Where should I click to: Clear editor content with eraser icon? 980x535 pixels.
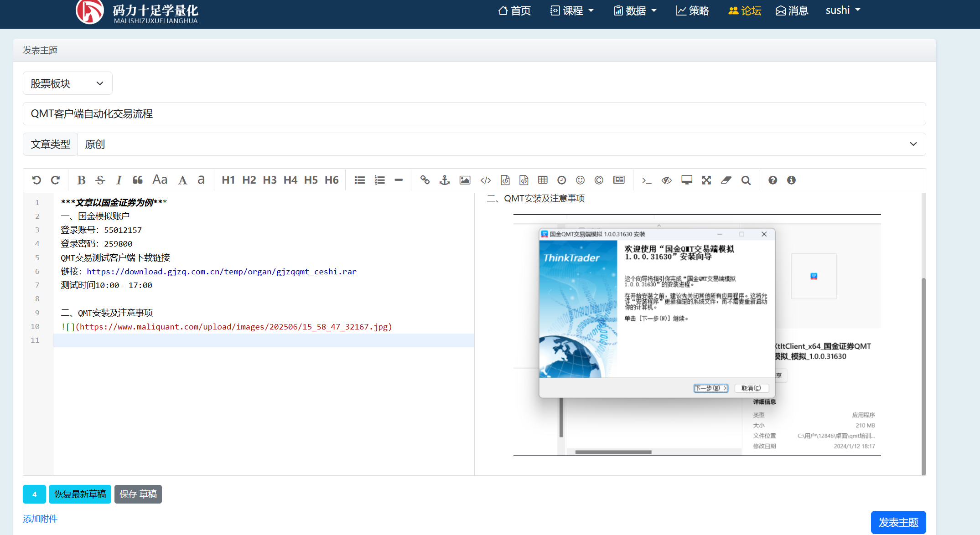click(726, 180)
